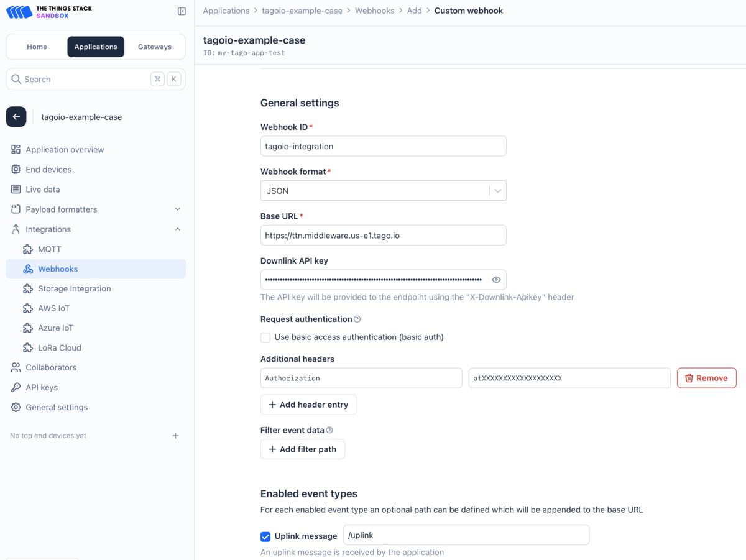Image resolution: width=746 pixels, height=560 pixels.
Task: Reveal the Downlink API key with eye icon
Action: (496, 280)
